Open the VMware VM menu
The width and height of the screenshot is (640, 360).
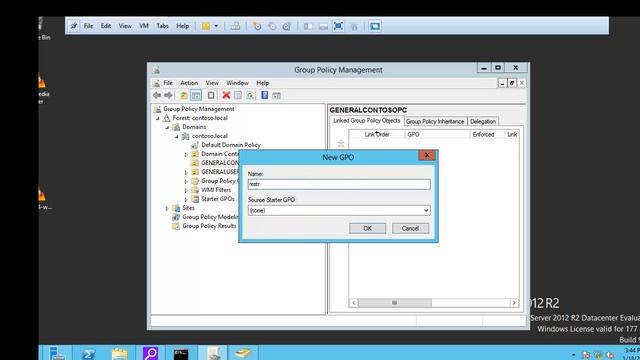(x=144, y=26)
